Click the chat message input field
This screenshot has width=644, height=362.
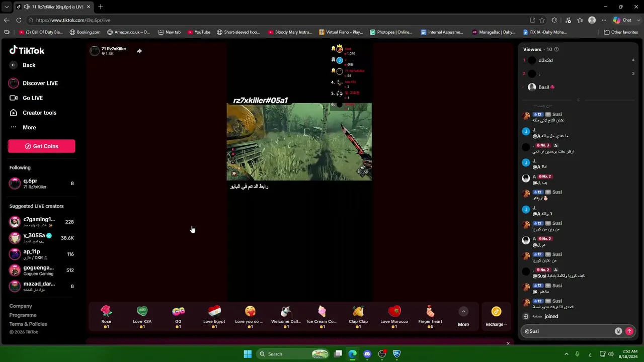(568, 331)
